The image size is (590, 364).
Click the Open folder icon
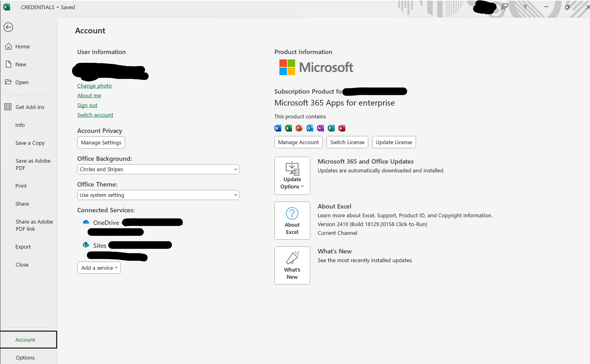(x=8, y=82)
